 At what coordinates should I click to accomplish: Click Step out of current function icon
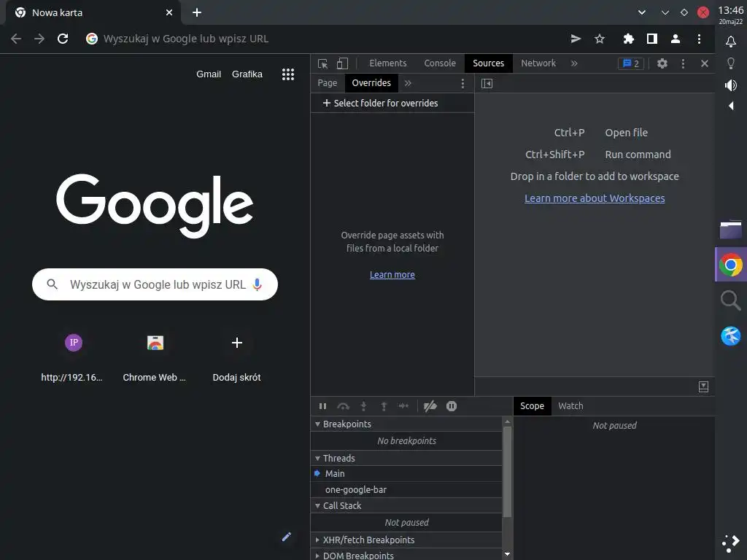coord(384,406)
